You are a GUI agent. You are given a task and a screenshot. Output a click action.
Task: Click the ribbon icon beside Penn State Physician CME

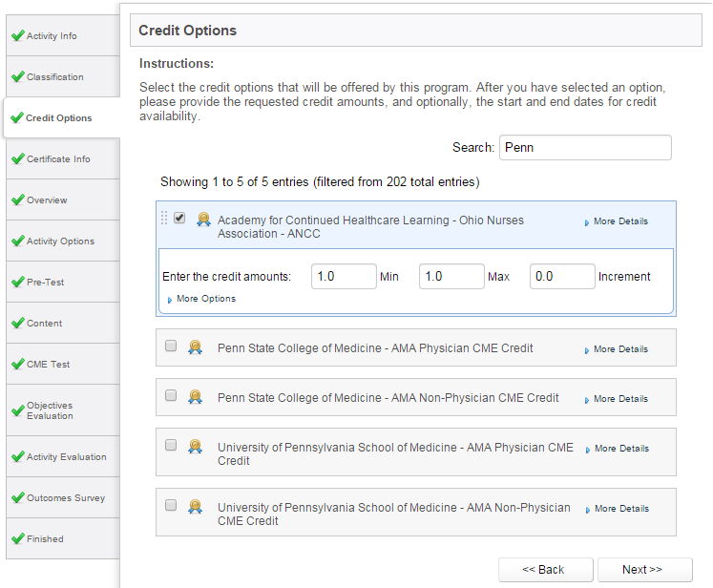click(x=195, y=347)
